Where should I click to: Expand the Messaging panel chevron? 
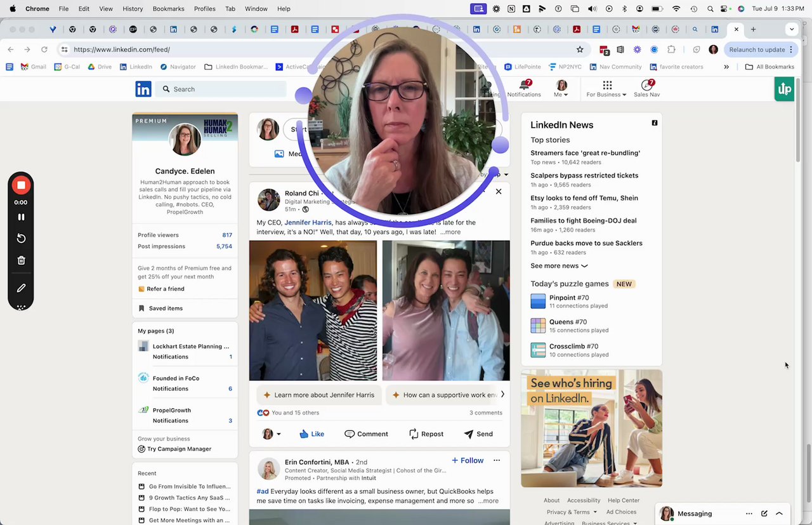coord(780,514)
